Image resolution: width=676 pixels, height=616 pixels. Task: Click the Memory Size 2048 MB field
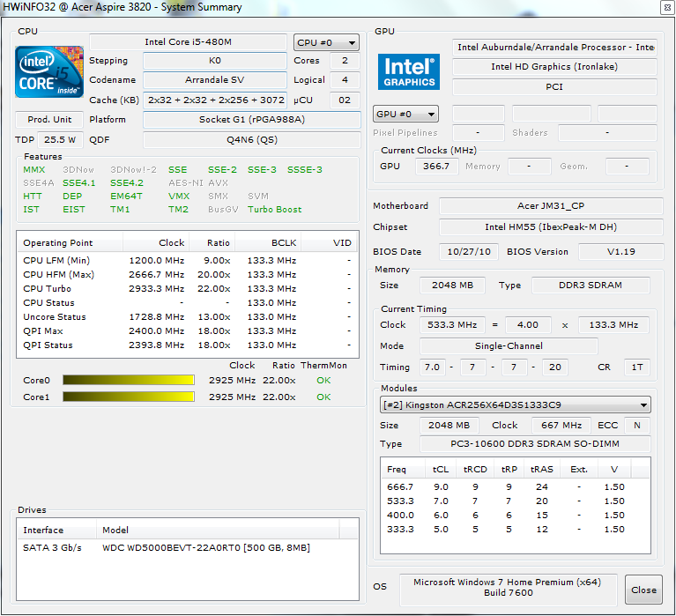(x=452, y=285)
